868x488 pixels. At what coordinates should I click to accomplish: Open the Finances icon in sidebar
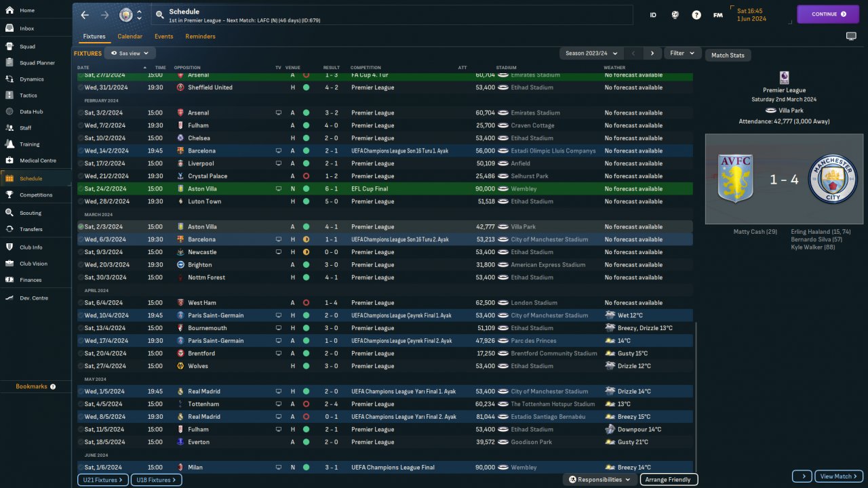pos(9,280)
